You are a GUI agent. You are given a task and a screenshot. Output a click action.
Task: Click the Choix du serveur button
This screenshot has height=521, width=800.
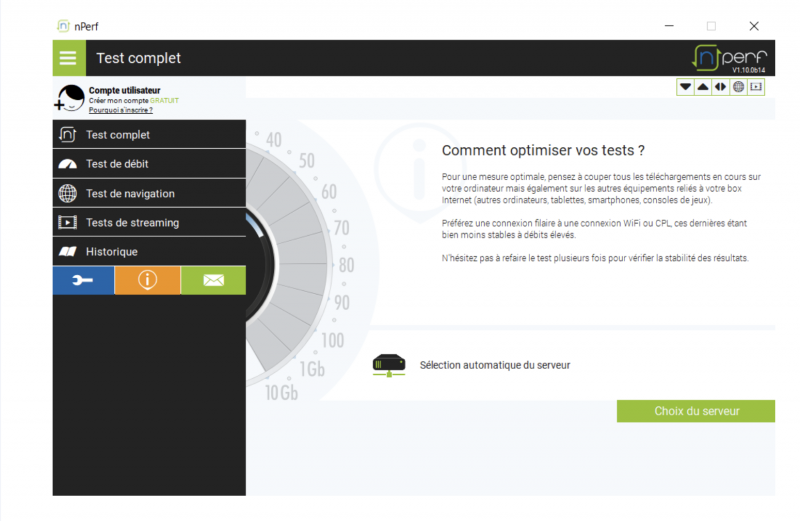click(x=696, y=411)
